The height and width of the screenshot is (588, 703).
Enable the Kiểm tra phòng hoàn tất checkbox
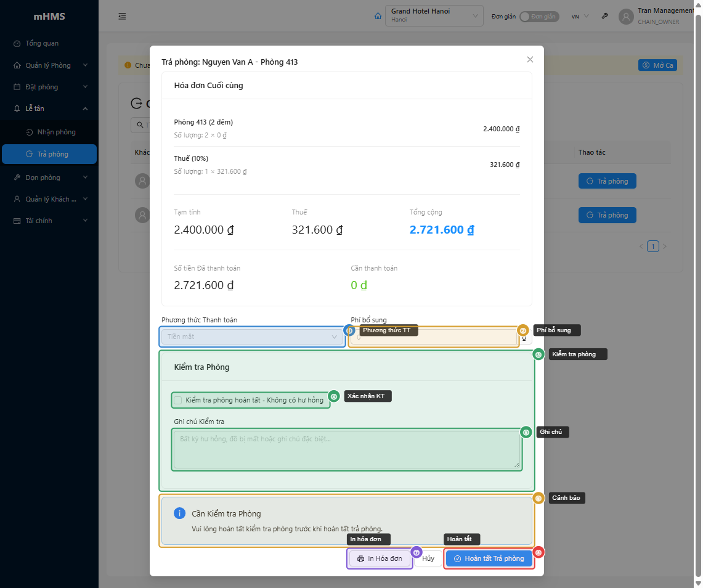tap(178, 400)
